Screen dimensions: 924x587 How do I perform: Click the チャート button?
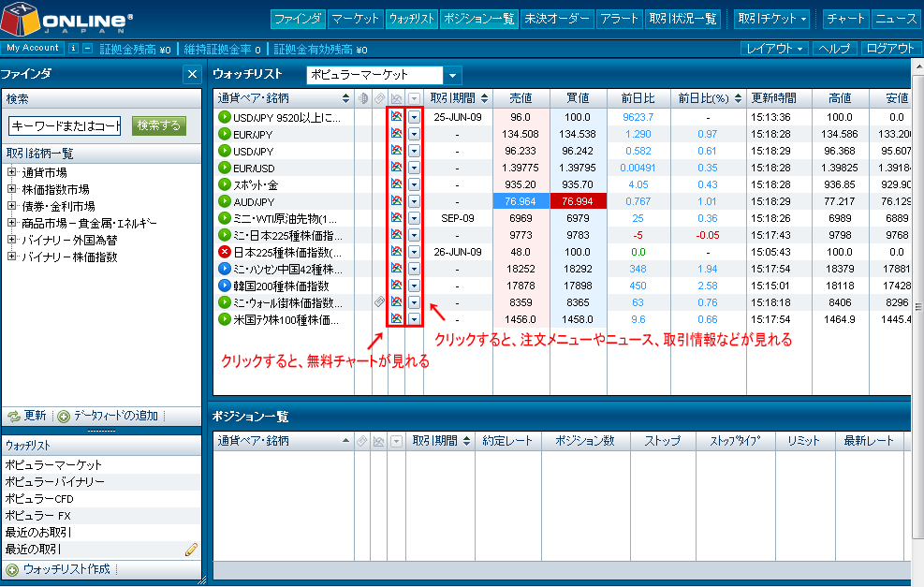pos(845,19)
